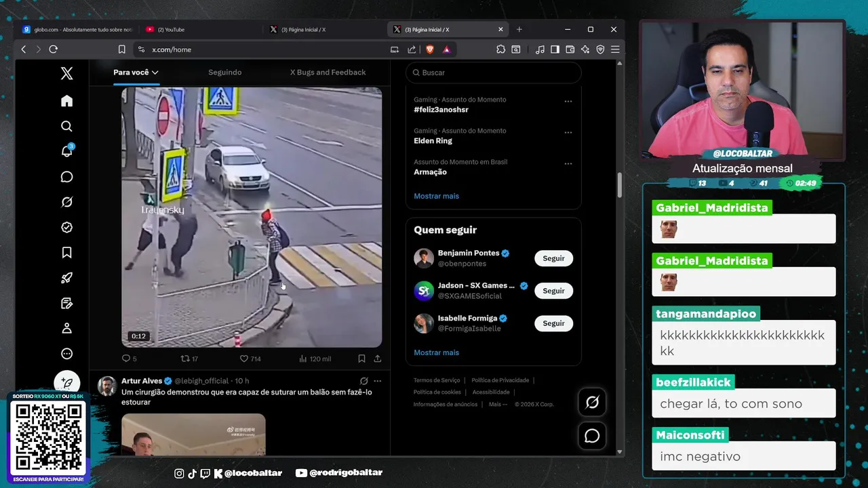This screenshot has width=868, height=488.
Task: Open Explore search icon in X sidebar
Action: 66,126
